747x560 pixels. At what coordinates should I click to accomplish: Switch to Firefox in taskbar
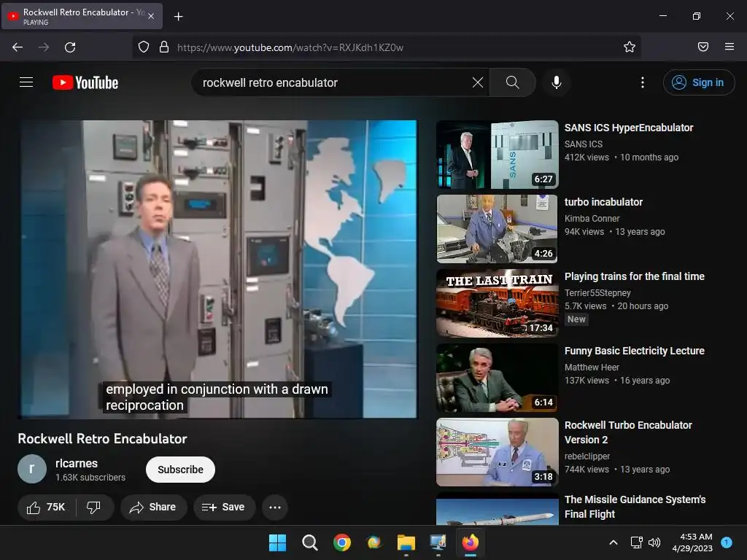pyautogui.click(x=471, y=542)
